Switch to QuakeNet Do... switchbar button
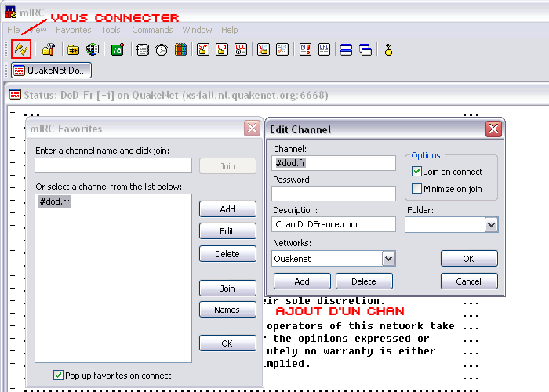The image size is (549, 392). tap(52, 71)
